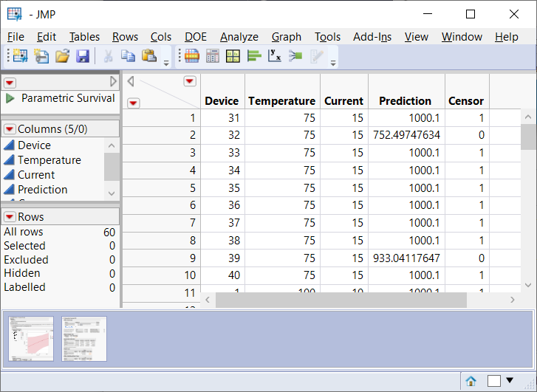Open the first report window thumbnail

(x=31, y=339)
